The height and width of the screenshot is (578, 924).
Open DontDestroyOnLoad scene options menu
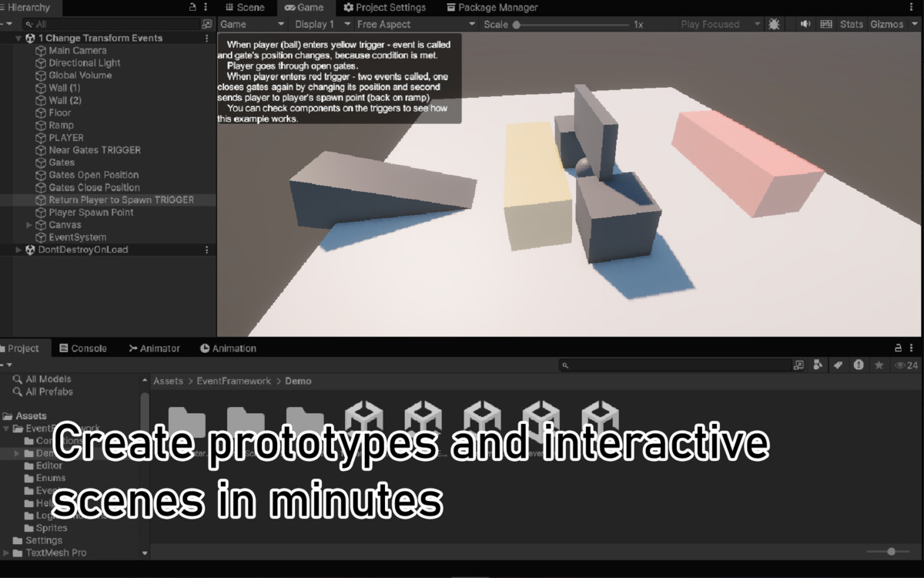206,250
